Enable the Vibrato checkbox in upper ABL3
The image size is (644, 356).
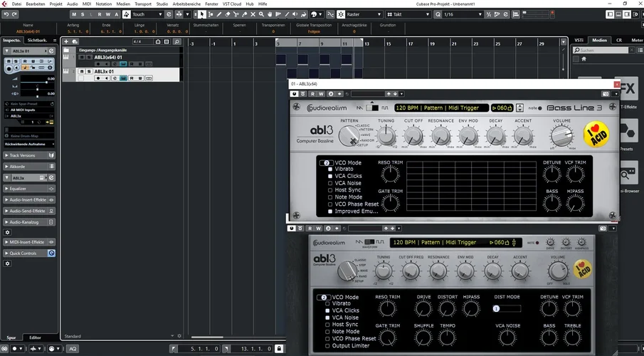[329, 169]
